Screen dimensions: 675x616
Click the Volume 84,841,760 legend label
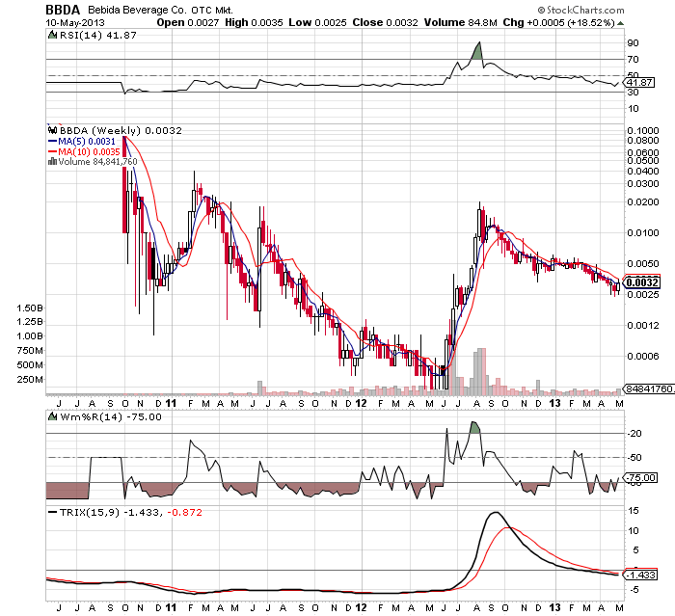(97, 162)
